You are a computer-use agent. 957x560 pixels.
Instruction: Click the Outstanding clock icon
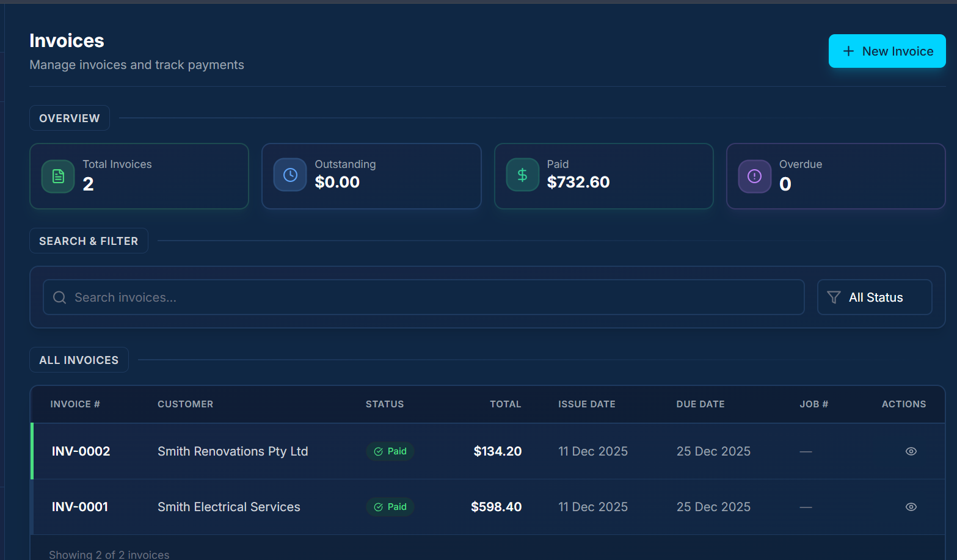pyautogui.click(x=290, y=174)
